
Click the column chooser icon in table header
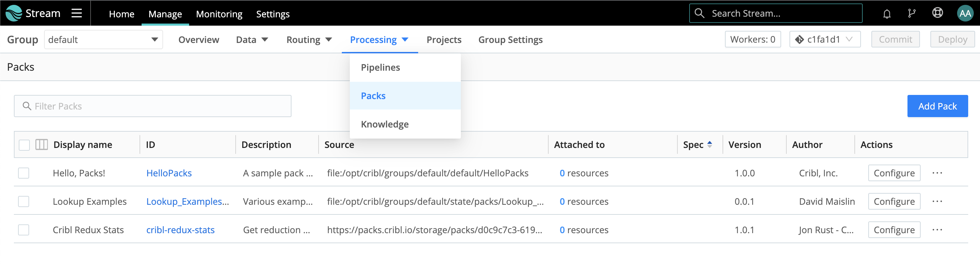41,144
